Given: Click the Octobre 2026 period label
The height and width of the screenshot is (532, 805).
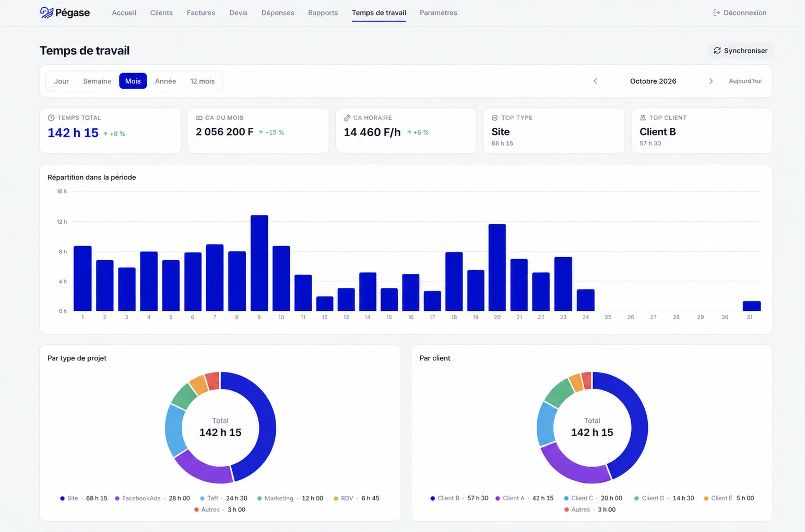Looking at the screenshot, I should point(653,81).
